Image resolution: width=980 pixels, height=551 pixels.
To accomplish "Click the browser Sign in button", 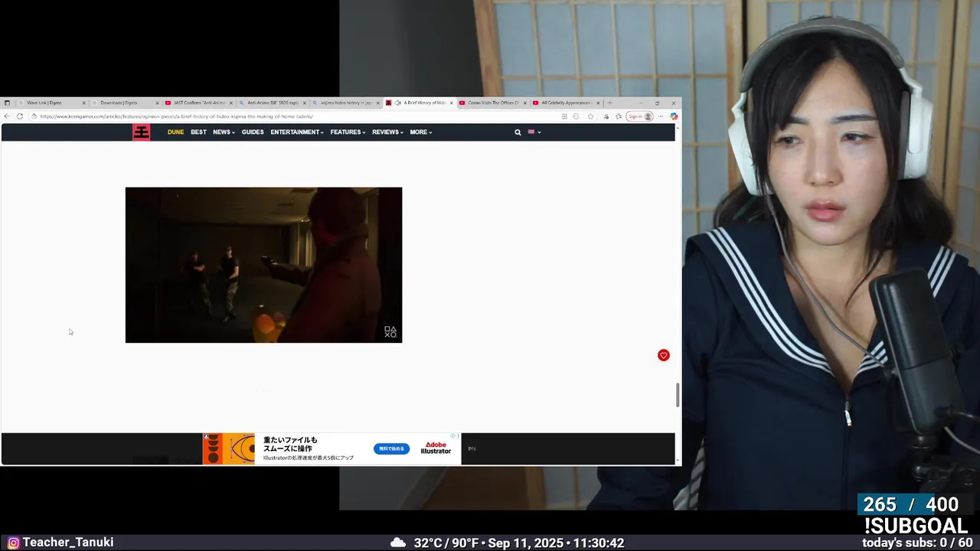I will pyautogui.click(x=639, y=116).
